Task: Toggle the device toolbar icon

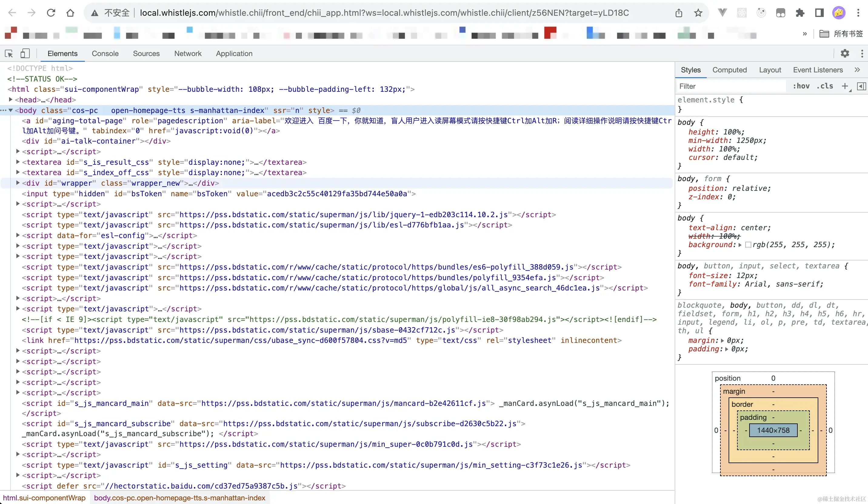Action: (25, 53)
